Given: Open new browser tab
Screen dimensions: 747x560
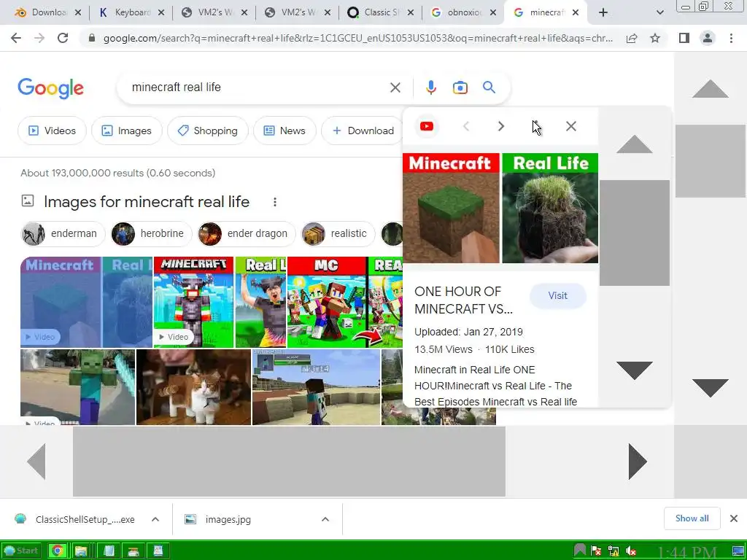Looking at the screenshot, I should (603, 13).
